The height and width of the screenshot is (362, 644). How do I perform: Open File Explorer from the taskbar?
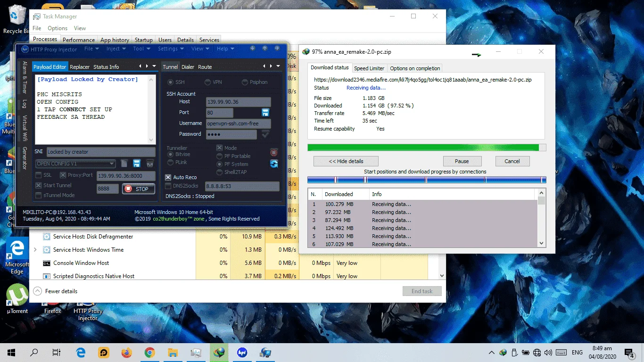173,352
